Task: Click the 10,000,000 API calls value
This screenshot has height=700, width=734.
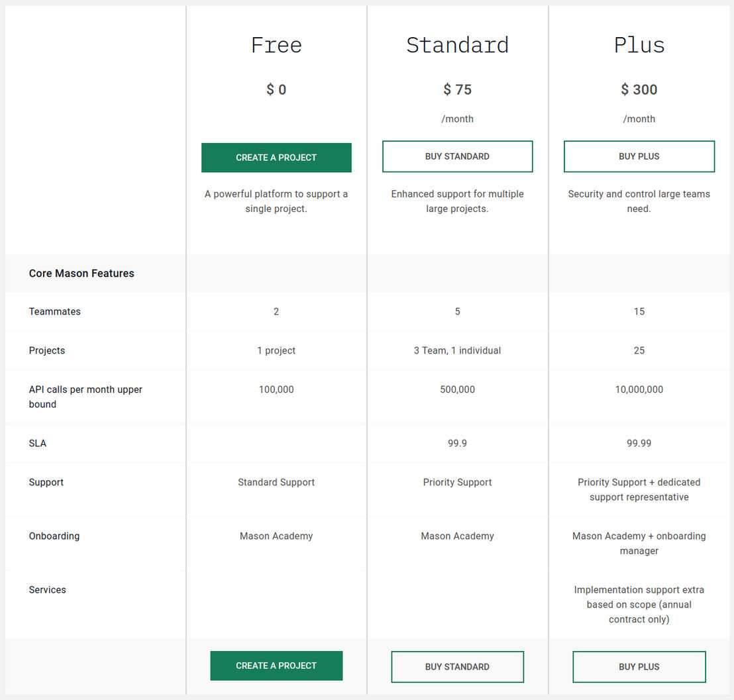Action: tap(639, 389)
